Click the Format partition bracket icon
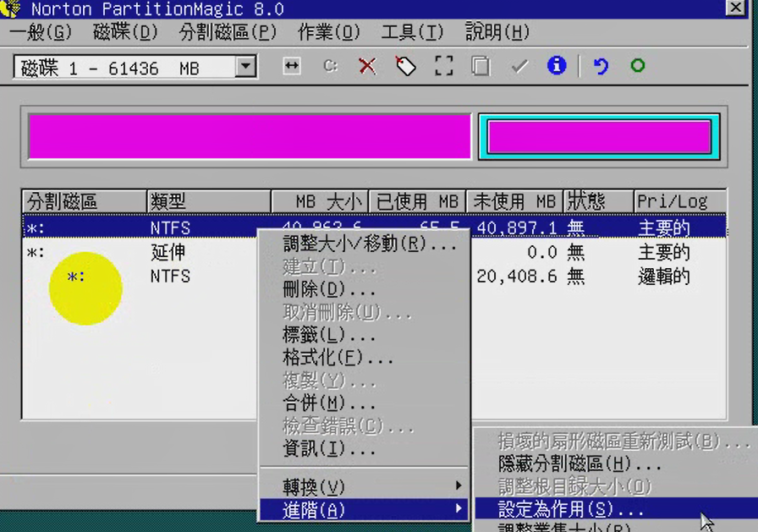The height and width of the screenshot is (532, 758). tap(444, 66)
